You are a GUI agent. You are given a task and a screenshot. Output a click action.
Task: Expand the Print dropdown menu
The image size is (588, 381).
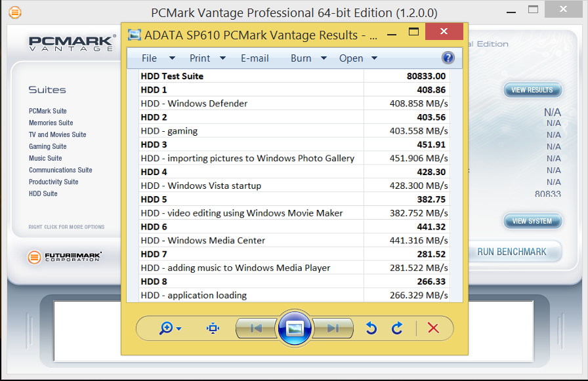pos(207,58)
